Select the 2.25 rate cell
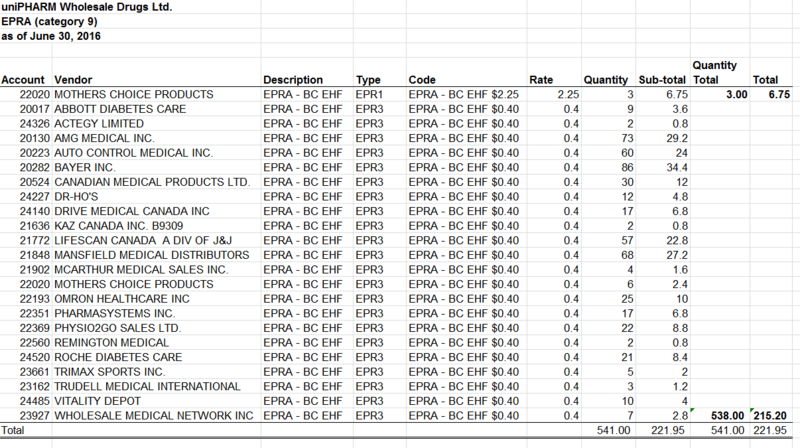Image resolution: width=800 pixels, height=448 pixels. point(568,94)
